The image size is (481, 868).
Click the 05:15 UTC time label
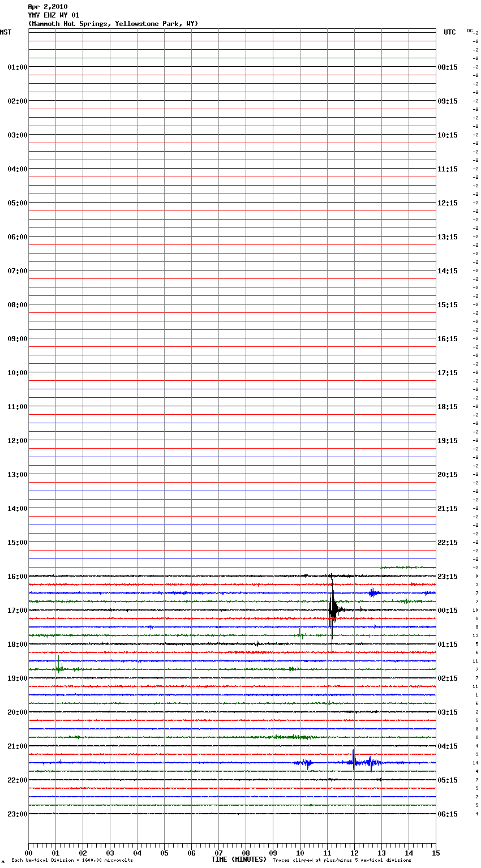pos(448,780)
